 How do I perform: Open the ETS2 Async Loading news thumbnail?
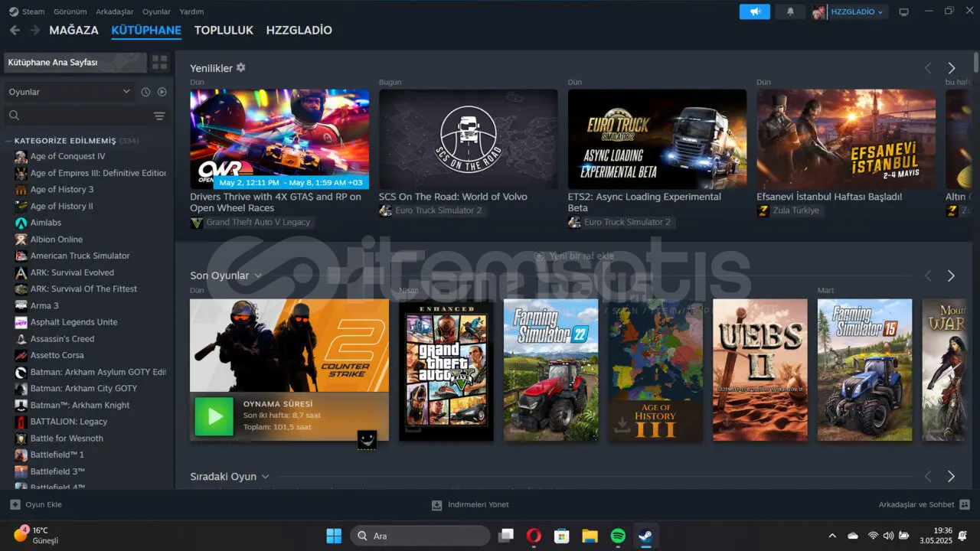[657, 139]
